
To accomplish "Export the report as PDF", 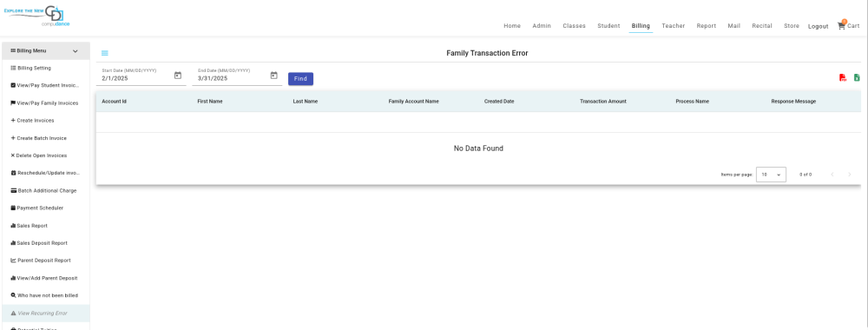I will (x=843, y=77).
